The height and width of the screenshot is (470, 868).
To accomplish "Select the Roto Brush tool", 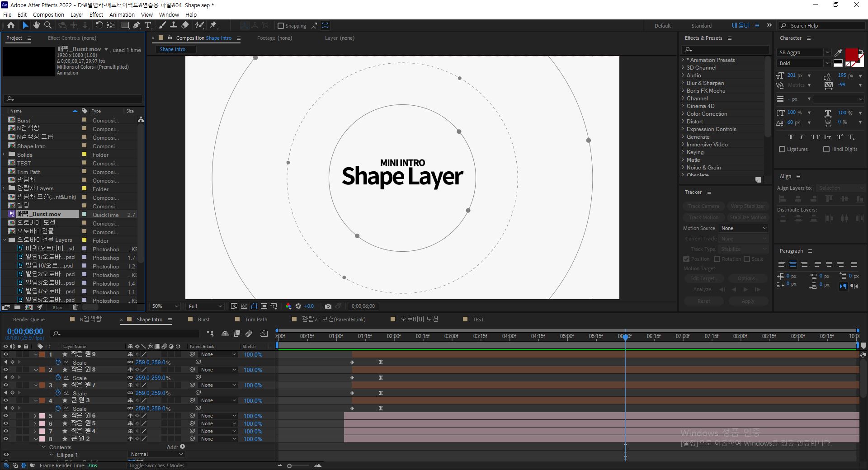I will coord(199,25).
